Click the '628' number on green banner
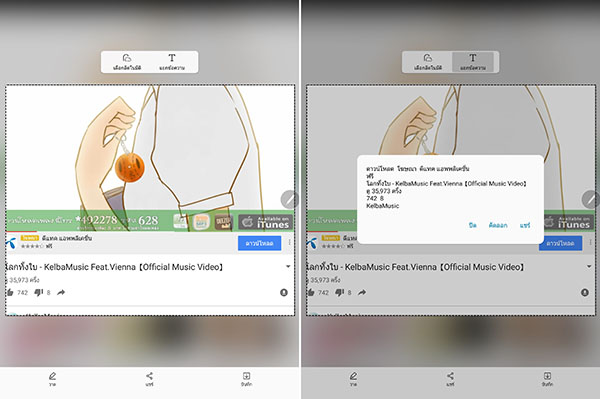 point(148,220)
